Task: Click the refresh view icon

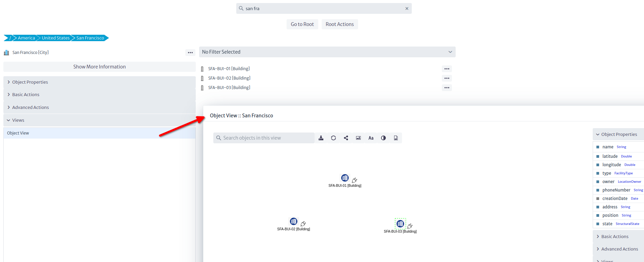Action: pyautogui.click(x=333, y=138)
